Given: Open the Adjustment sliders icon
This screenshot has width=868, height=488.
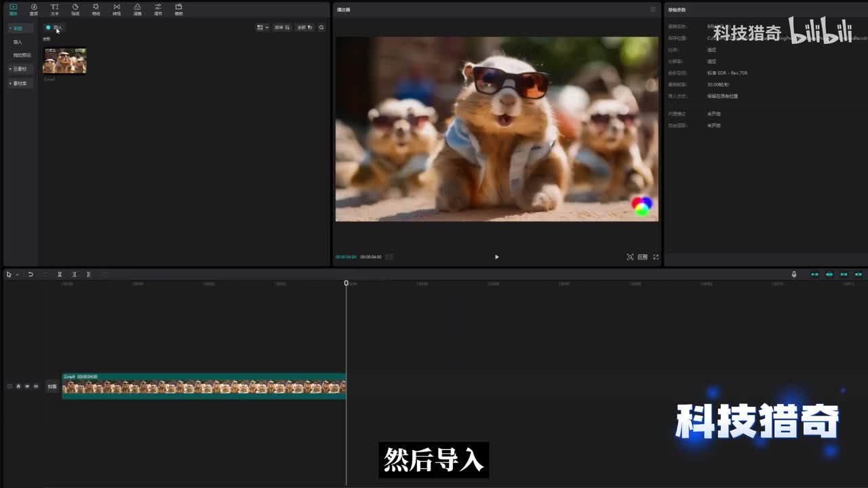Looking at the screenshot, I should pyautogui.click(x=158, y=9).
